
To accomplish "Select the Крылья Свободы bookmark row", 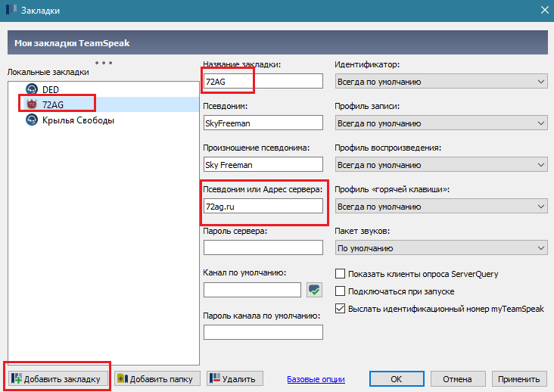I will click(104, 120).
